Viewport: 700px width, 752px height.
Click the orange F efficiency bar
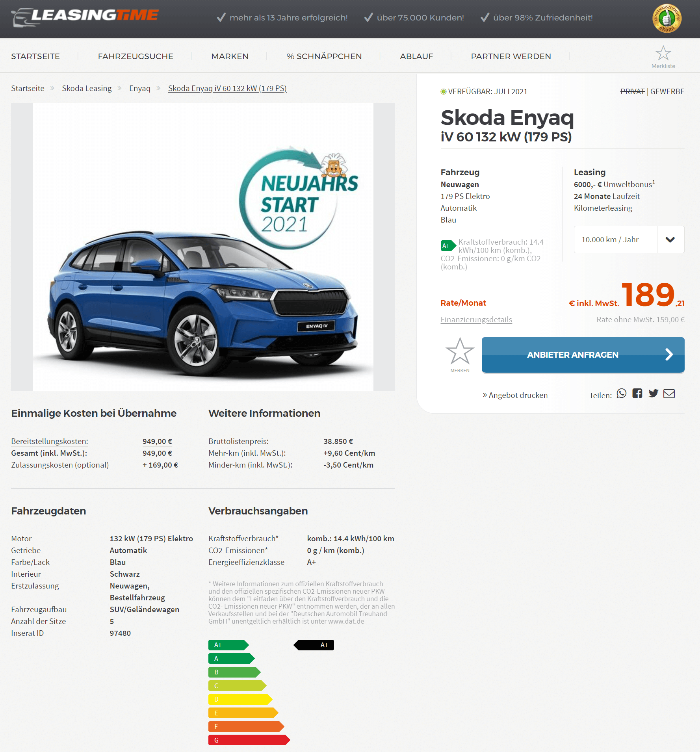pos(246,726)
